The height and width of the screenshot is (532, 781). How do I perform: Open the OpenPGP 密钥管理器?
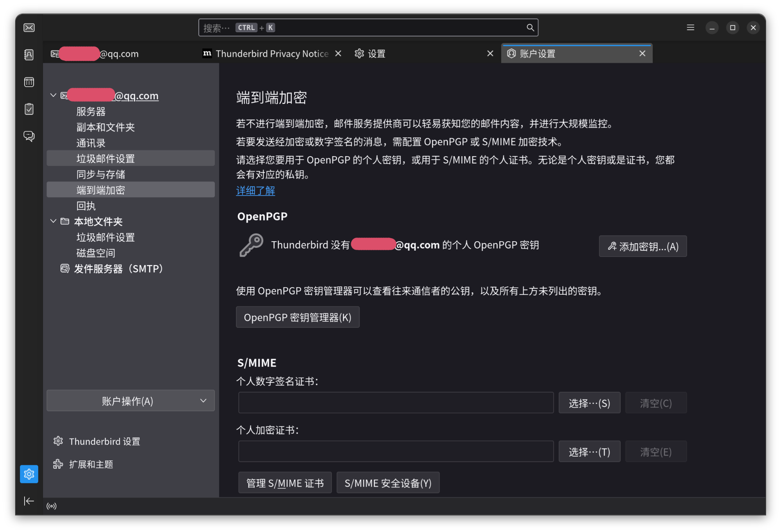(x=297, y=317)
